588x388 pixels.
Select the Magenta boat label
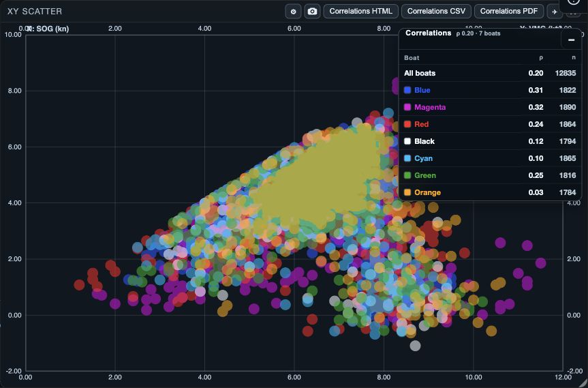pos(430,107)
